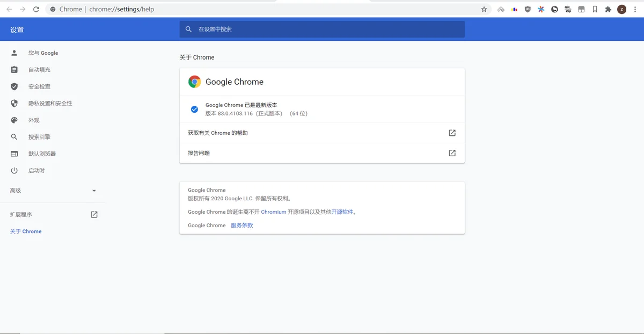Click the bookmark ribbon extension icon

pos(595,9)
